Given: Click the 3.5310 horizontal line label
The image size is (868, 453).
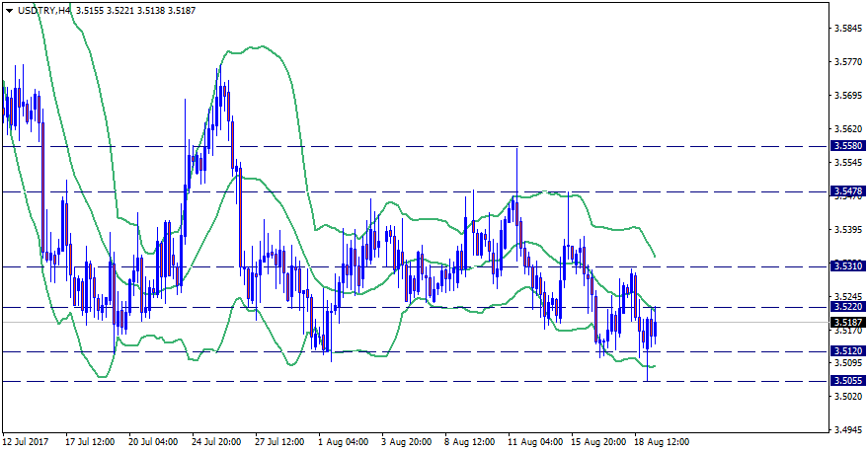Looking at the screenshot, I should [x=845, y=266].
